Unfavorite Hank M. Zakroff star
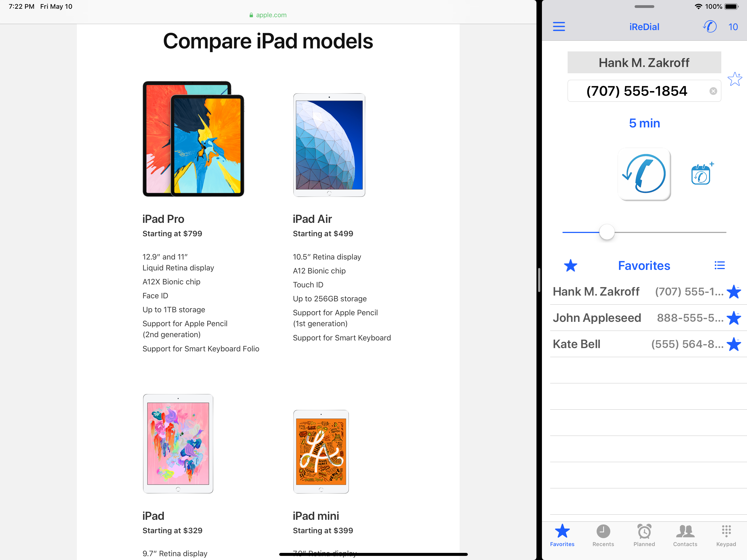Viewport: 747px width, 560px height. click(x=734, y=292)
